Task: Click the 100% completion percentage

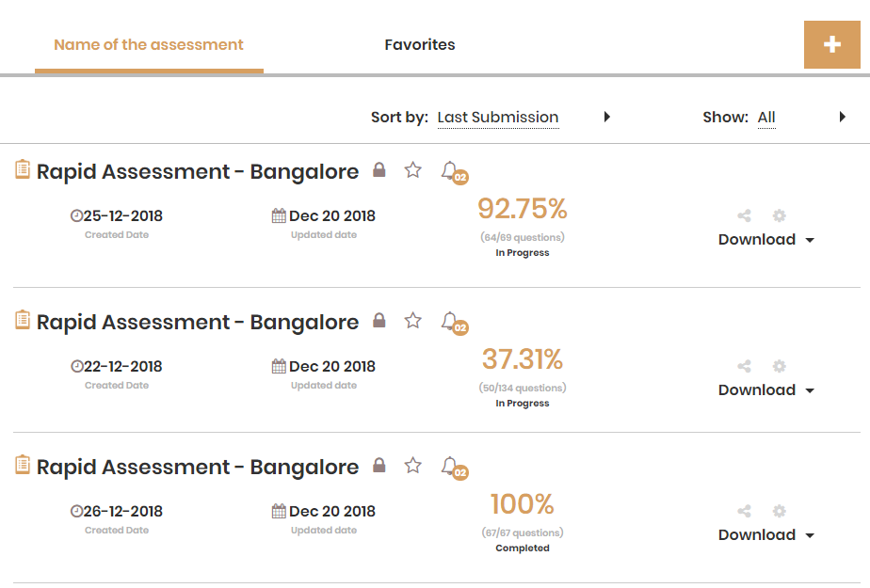Action: (523, 504)
